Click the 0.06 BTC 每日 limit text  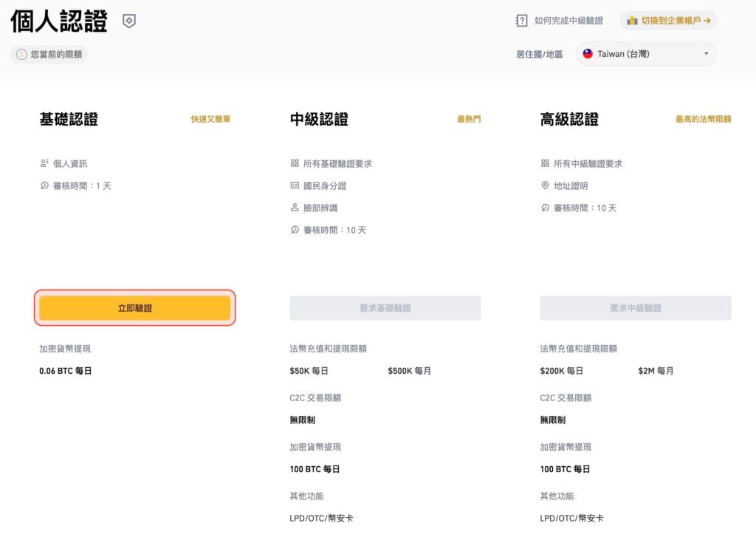(66, 371)
